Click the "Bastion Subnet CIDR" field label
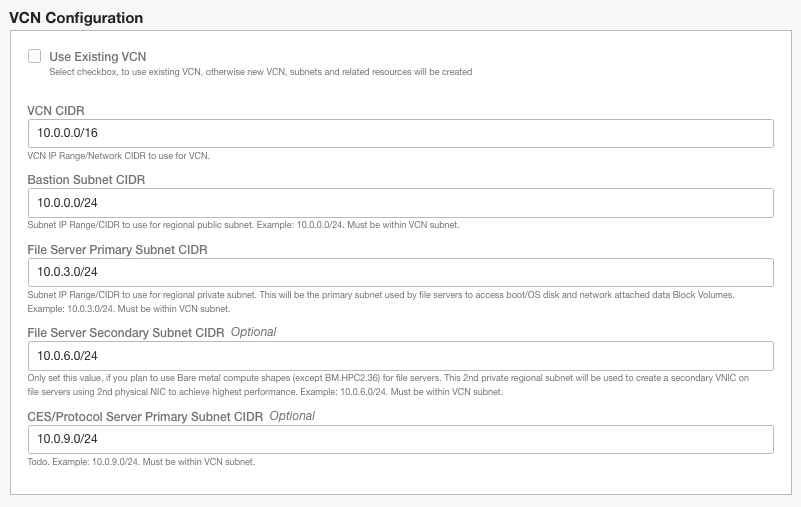The height and width of the screenshot is (507, 801). point(93,180)
